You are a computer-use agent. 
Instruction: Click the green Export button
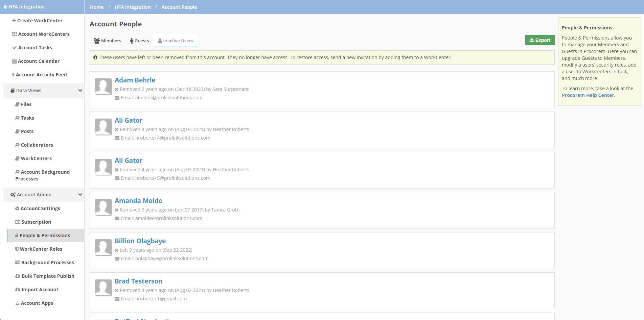click(539, 40)
